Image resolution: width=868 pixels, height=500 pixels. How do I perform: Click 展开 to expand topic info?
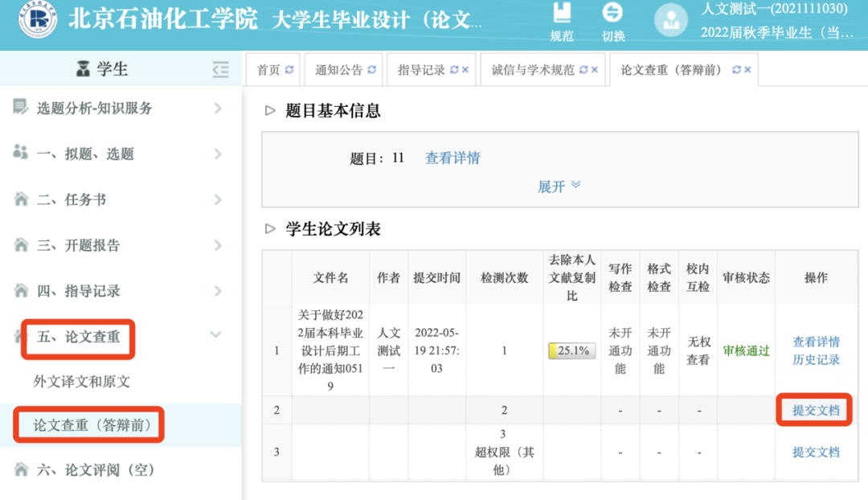pos(559,186)
